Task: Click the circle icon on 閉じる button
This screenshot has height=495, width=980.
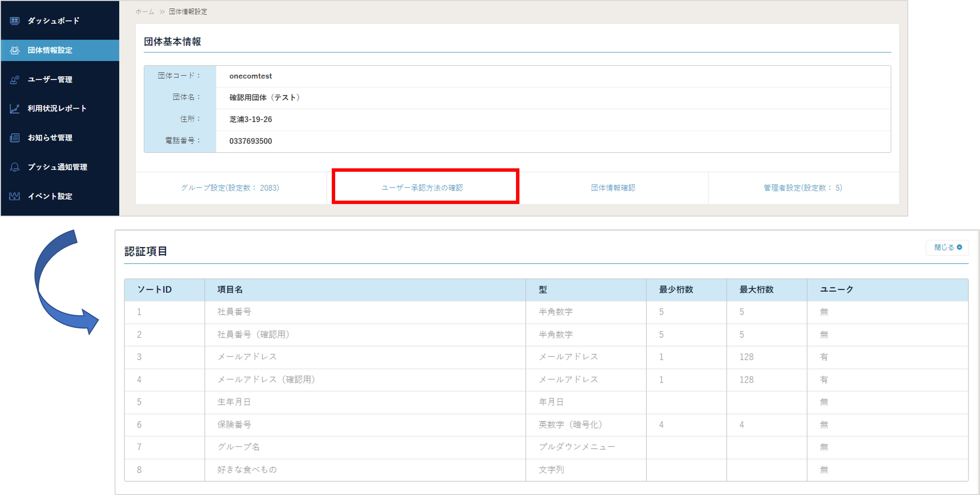Action: click(959, 247)
